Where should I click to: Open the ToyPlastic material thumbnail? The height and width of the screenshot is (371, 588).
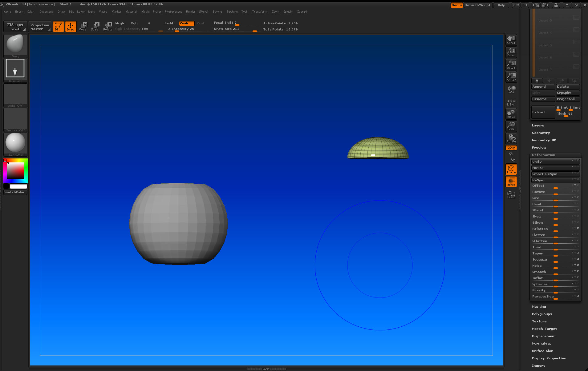coord(15,143)
